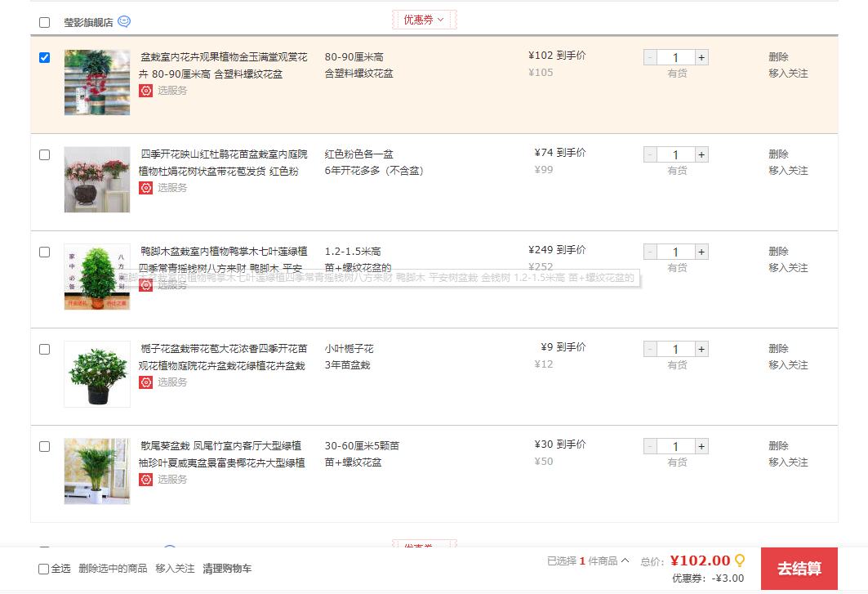The width and height of the screenshot is (868, 594).
Task: Decrease quantity of ¥74 杜鹃花 item
Action: 651,154
